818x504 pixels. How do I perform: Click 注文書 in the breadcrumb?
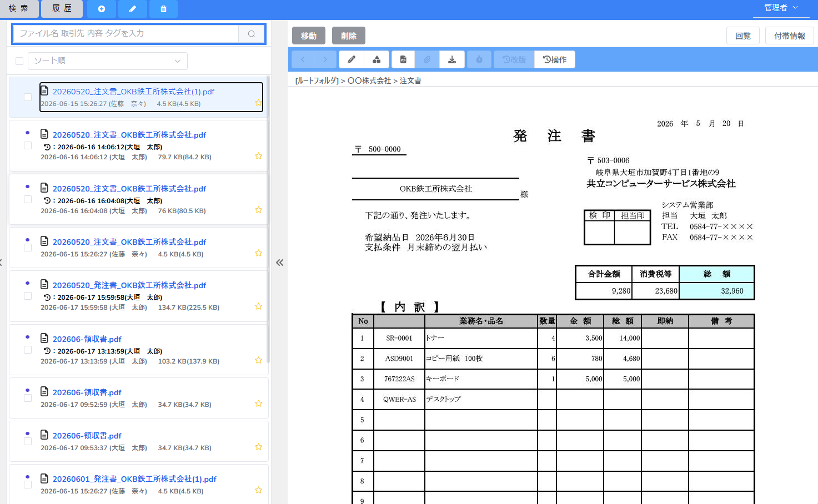click(410, 81)
